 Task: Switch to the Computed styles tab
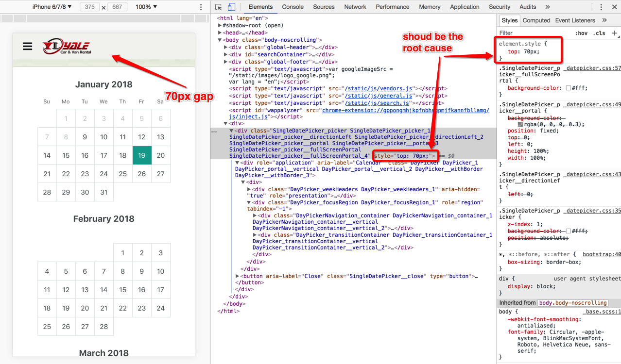click(536, 20)
